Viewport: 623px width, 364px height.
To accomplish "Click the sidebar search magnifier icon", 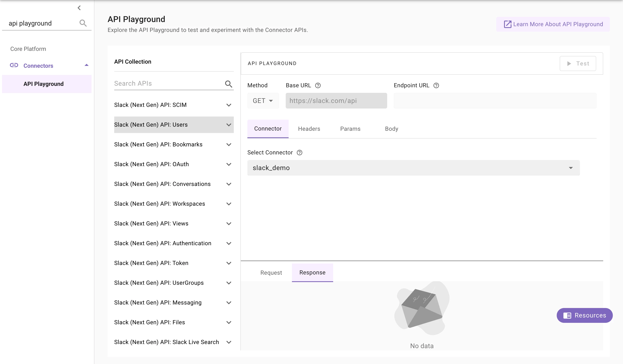I will 83,23.
